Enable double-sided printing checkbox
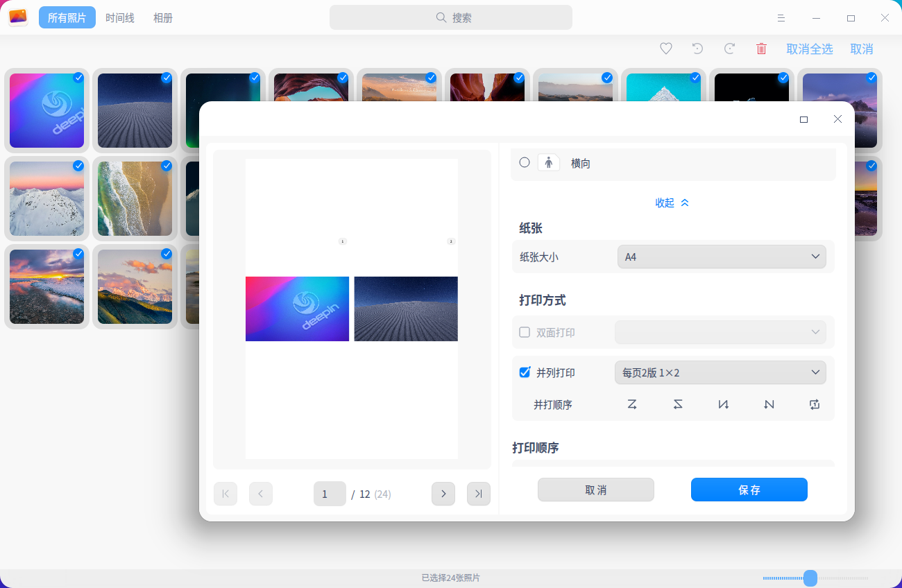The width and height of the screenshot is (902, 588). point(524,332)
